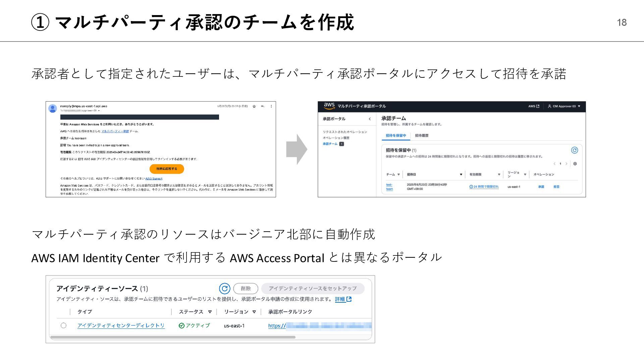
Task: Click the orange 招待に応答する button
Action: [167, 169]
